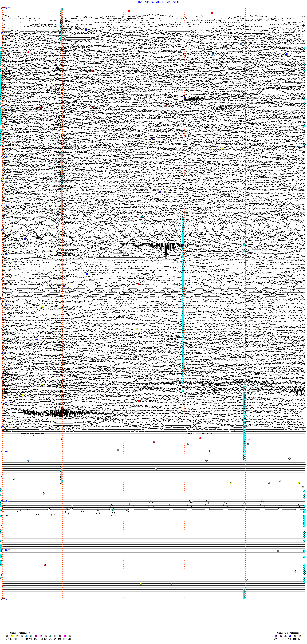Click the '02:00' time label

tap(8, 58)
